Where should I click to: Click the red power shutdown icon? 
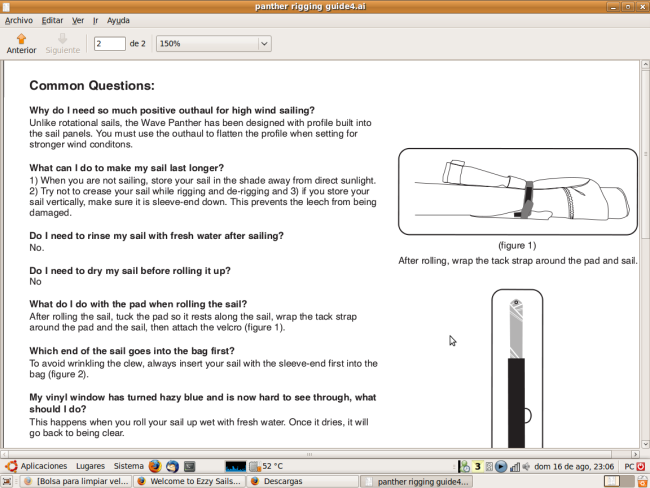pos(640,466)
